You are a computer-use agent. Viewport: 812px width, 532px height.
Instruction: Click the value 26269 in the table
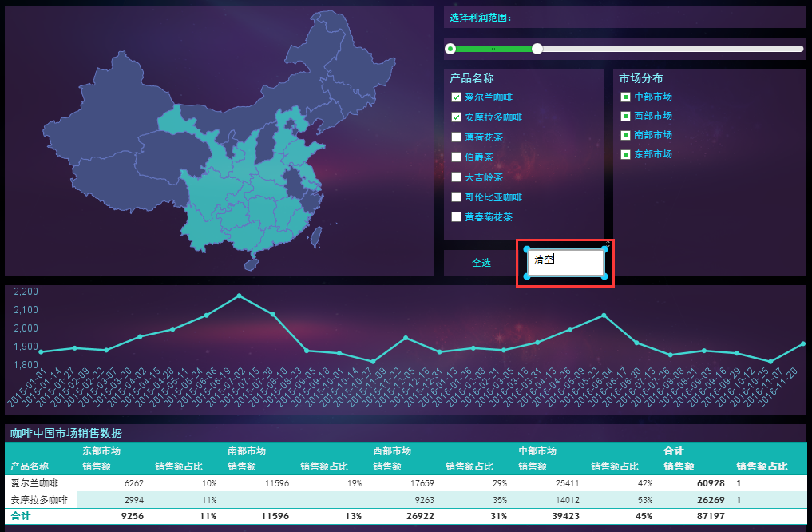711,500
